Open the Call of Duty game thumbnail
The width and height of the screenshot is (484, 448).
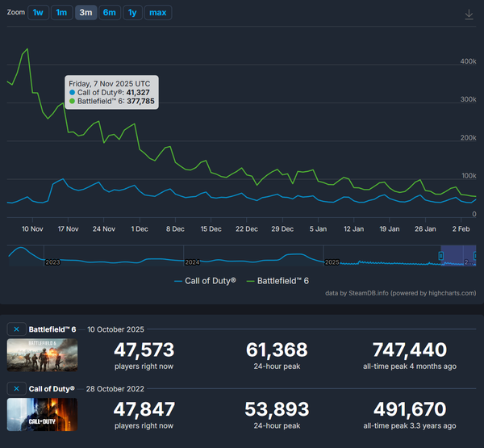pyautogui.click(x=42, y=415)
